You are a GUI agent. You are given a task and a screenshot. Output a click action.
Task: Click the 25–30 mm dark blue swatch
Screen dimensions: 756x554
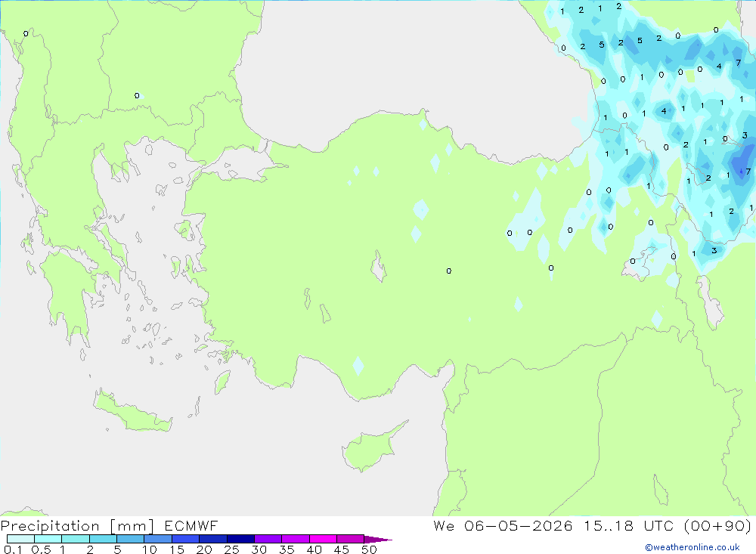240,539
